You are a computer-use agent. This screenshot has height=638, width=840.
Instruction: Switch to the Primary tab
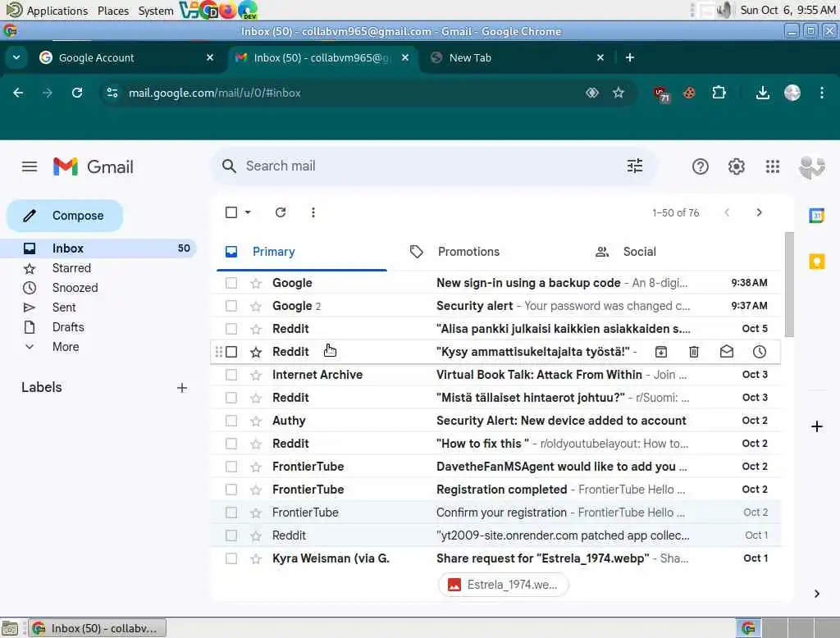(x=302, y=252)
